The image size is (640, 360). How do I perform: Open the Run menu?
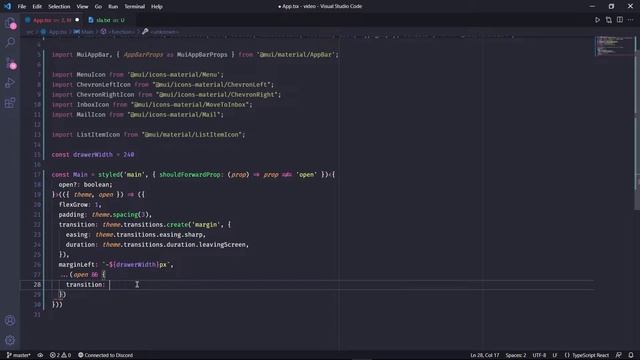[113, 7]
